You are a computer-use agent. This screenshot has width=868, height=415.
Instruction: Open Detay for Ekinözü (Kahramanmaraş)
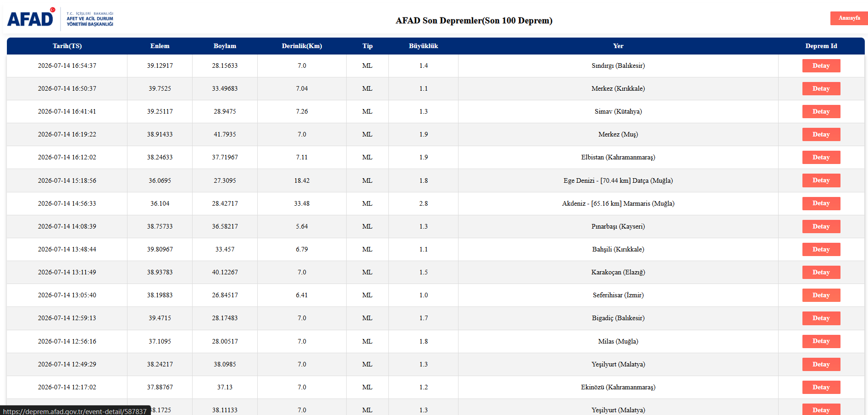(821, 387)
